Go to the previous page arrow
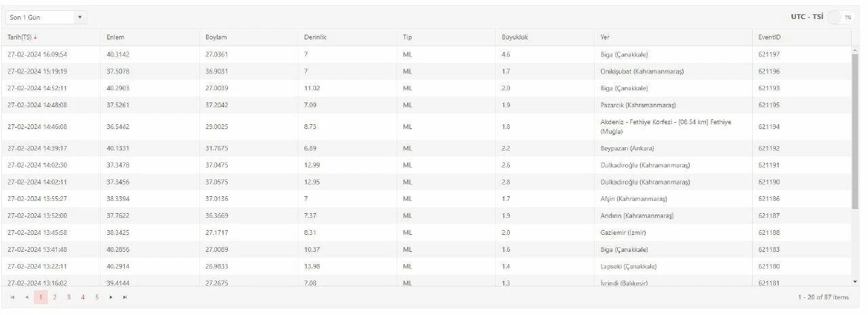The width and height of the screenshot is (868, 315). (x=27, y=297)
